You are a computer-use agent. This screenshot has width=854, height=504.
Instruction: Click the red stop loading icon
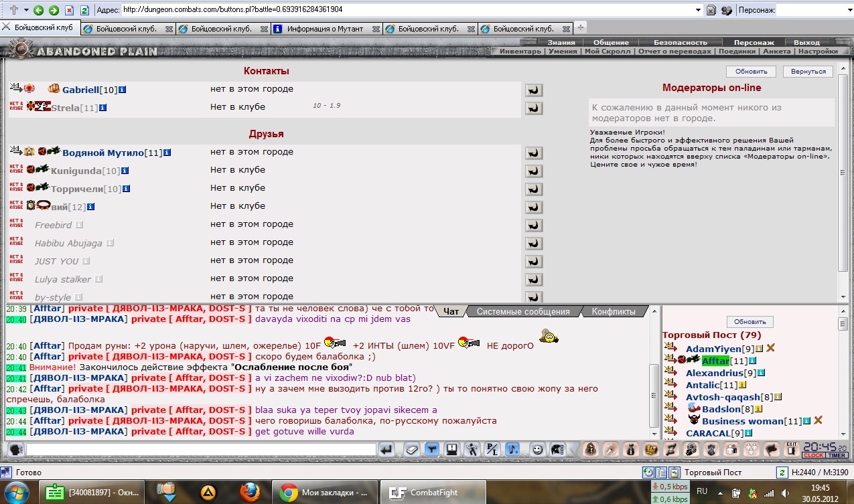coord(70,10)
